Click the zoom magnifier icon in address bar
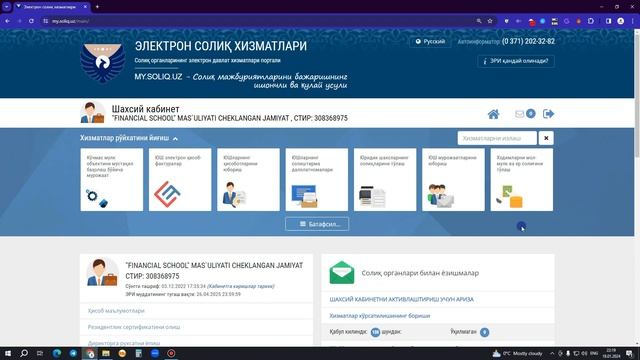This screenshot has height=360, width=640. pos(479,21)
